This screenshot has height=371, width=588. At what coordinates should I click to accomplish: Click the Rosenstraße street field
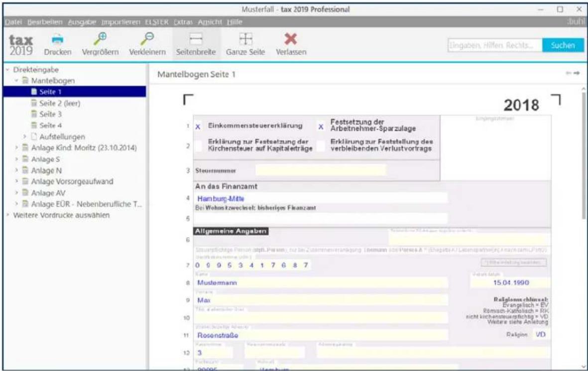321,335
